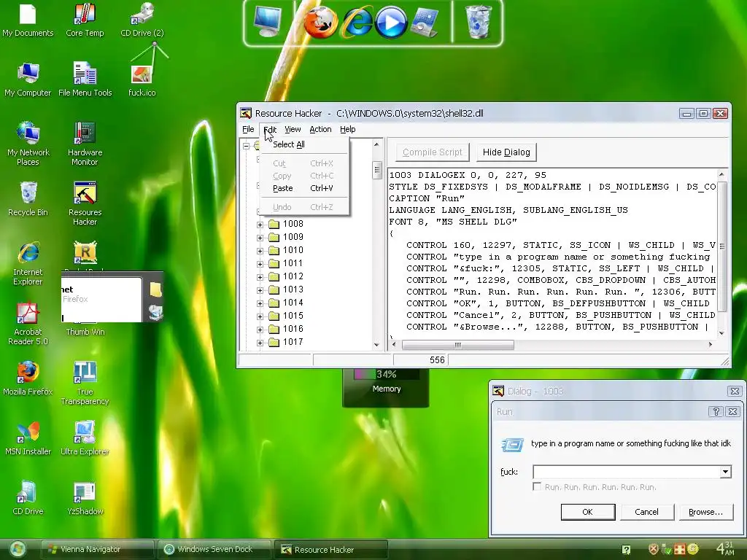Open File Menu Tools shortcut
This screenshot has width=747, height=560.
click(x=85, y=79)
